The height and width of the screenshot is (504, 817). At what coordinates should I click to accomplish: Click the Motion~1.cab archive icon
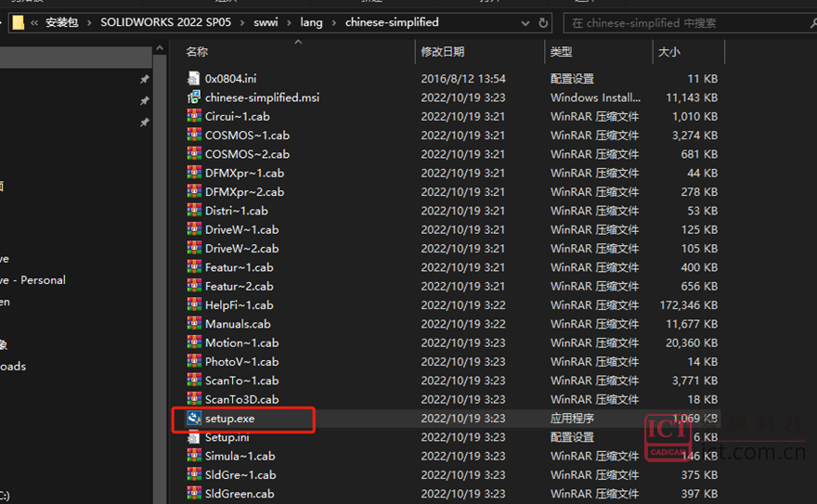click(x=194, y=342)
